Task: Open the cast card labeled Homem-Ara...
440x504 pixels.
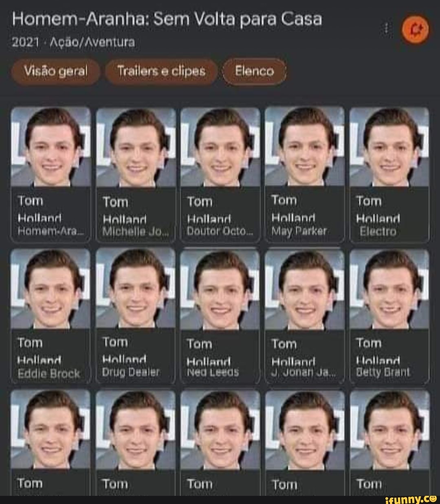Action: point(51,175)
